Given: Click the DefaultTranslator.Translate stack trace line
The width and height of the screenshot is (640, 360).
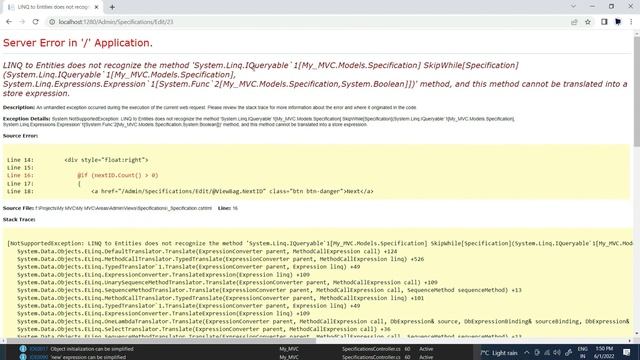Looking at the screenshot, I should point(207,251).
